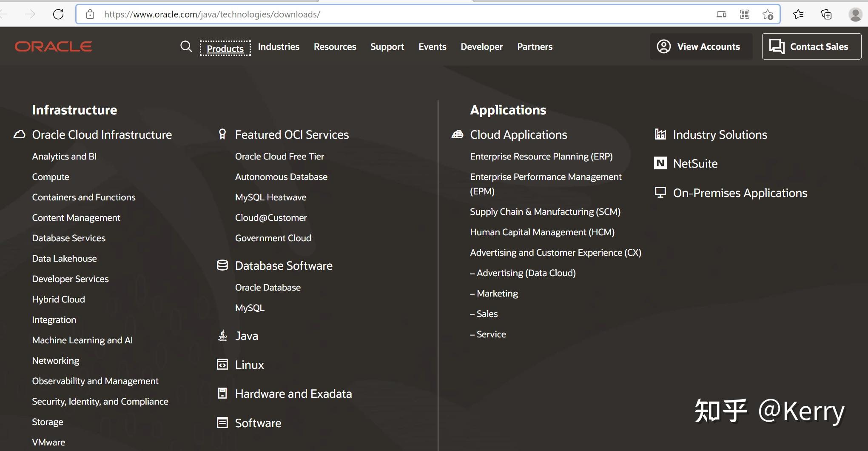Open Content Management link
The width and height of the screenshot is (868, 451).
coord(76,217)
